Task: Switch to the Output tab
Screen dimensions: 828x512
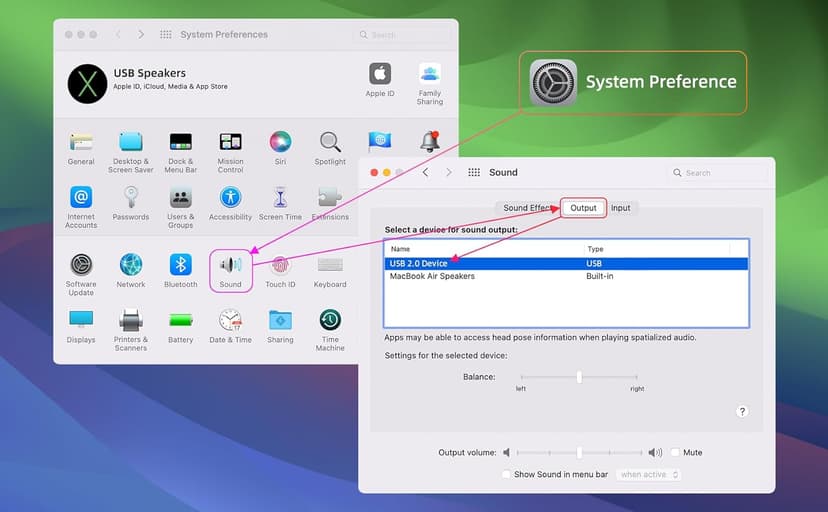Action: tap(583, 208)
